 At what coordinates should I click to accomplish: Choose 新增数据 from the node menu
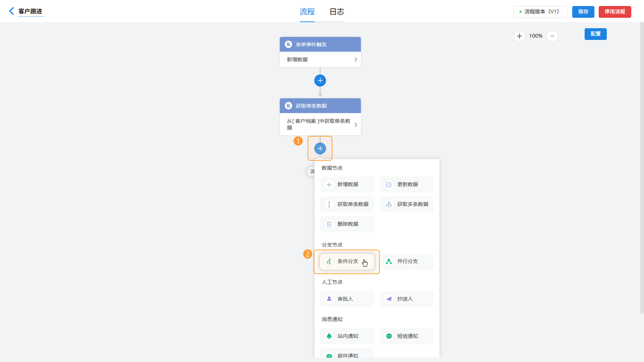pyautogui.click(x=347, y=185)
